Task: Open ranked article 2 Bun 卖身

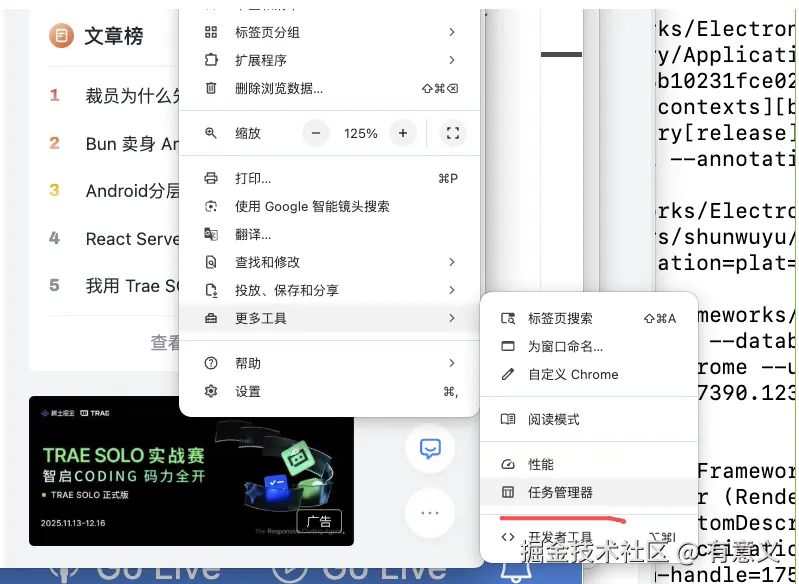Action: [x=131, y=144]
